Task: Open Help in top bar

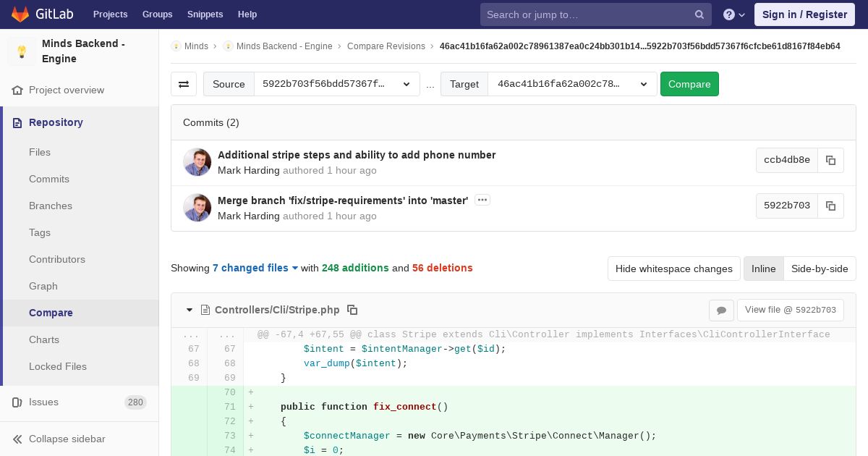Action: (247, 14)
